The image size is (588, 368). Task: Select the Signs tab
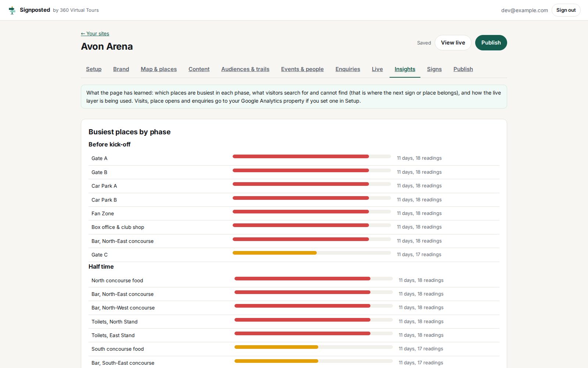point(434,69)
